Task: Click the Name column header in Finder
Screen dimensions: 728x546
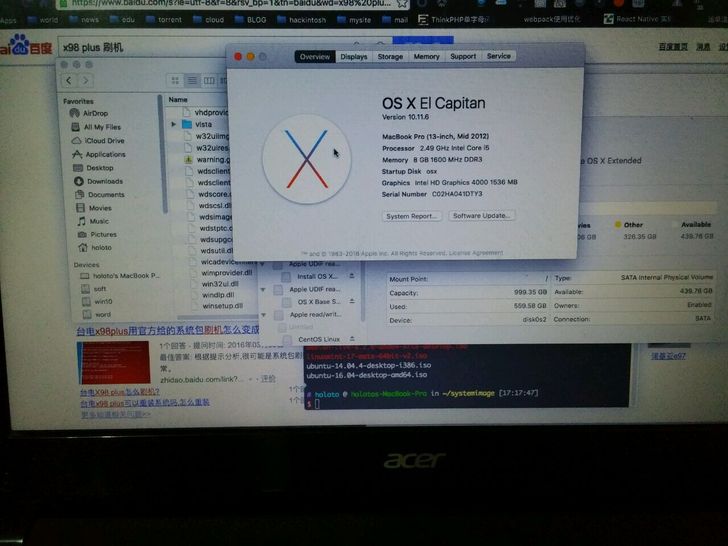Action: pyautogui.click(x=178, y=99)
